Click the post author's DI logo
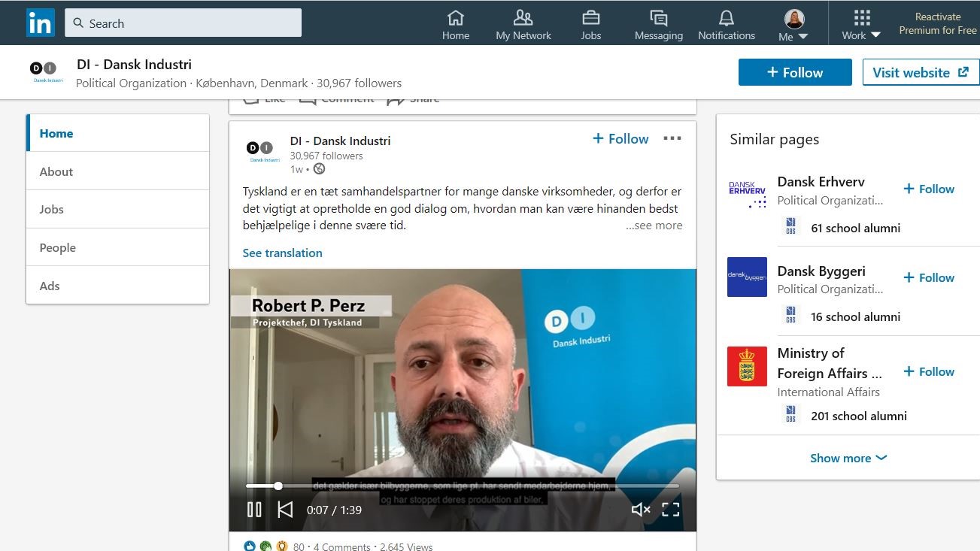 click(x=263, y=150)
